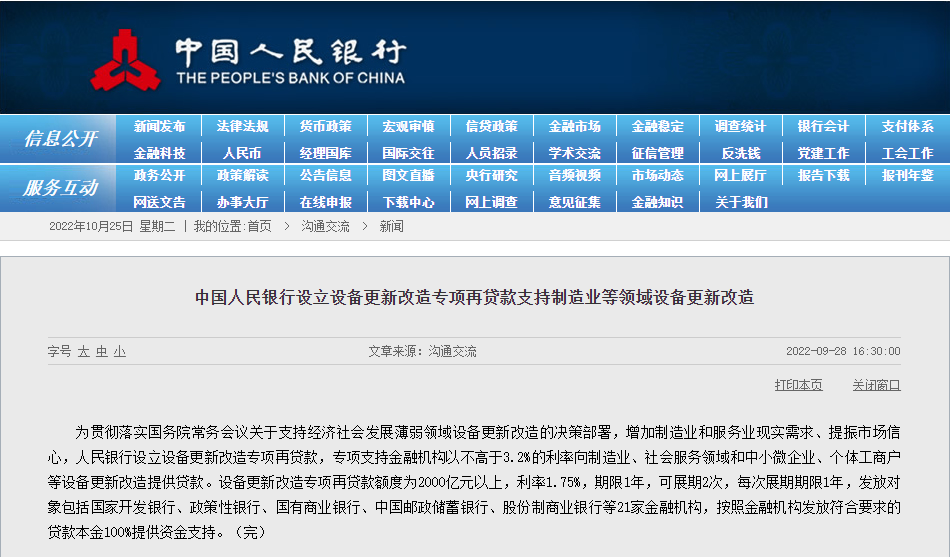The height and width of the screenshot is (557, 951).
Task: Click 关闭窗口 to close window
Action: [x=876, y=385]
